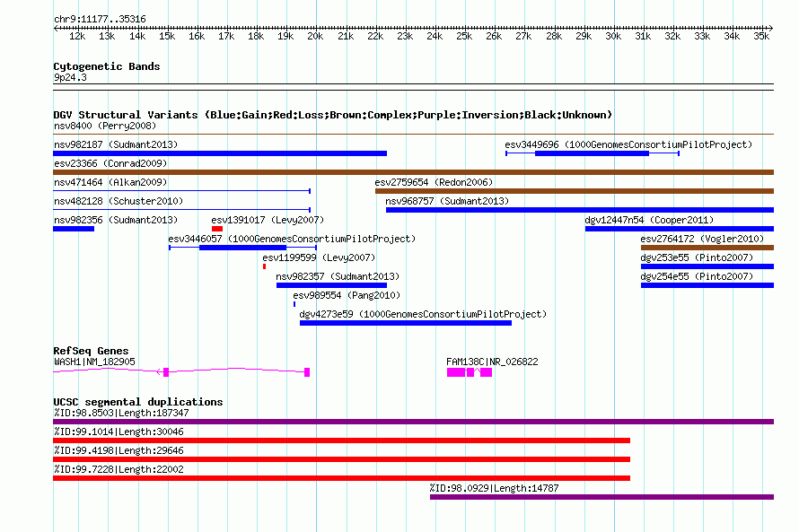799x532 pixels.
Task: Select the esv3449696 variant feature bar
Action: pyautogui.click(x=593, y=153)
